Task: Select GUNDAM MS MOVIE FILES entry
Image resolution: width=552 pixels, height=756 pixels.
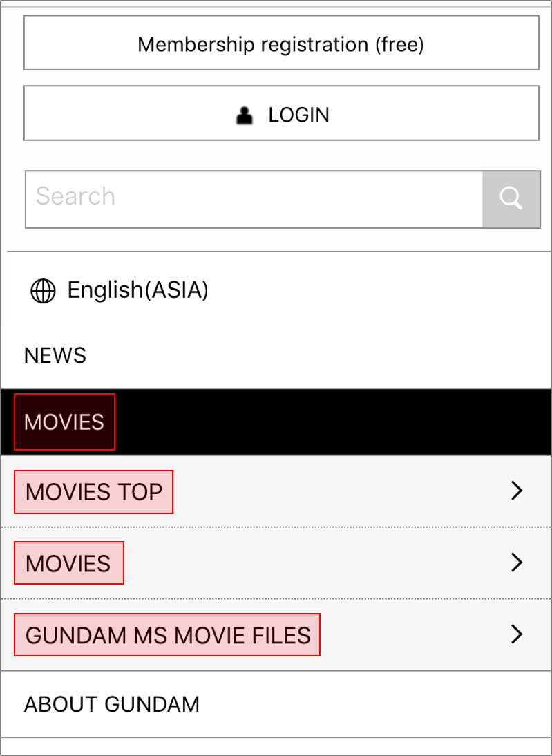Action: pos(168,635)
